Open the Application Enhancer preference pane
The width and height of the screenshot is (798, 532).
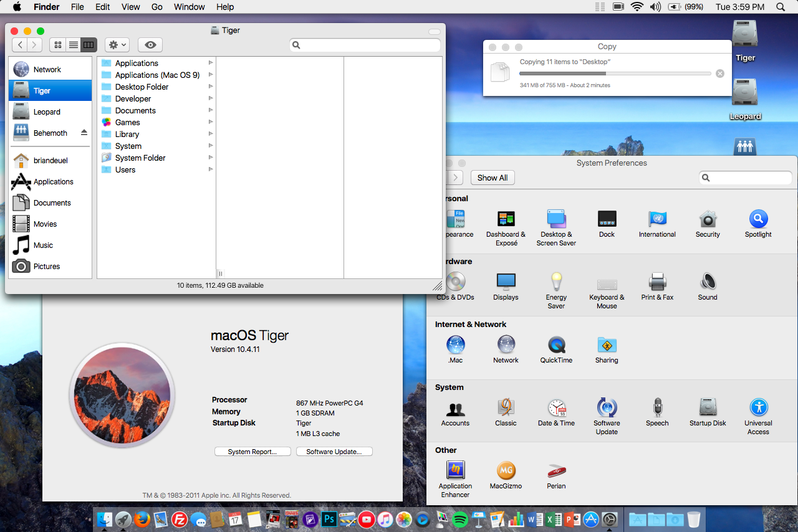[x=456, y=470]
